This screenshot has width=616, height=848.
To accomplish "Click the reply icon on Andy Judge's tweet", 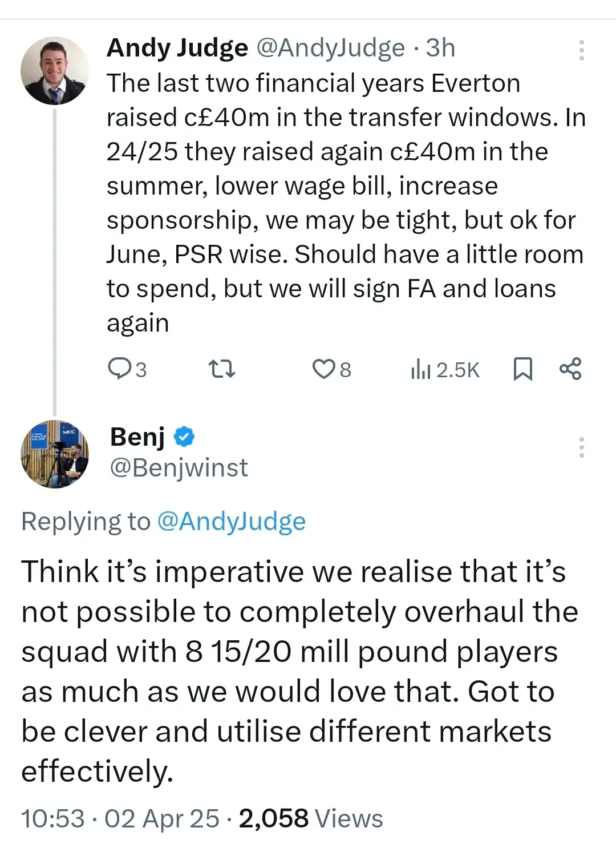I will pyautogui.click(x=120, y=369).
